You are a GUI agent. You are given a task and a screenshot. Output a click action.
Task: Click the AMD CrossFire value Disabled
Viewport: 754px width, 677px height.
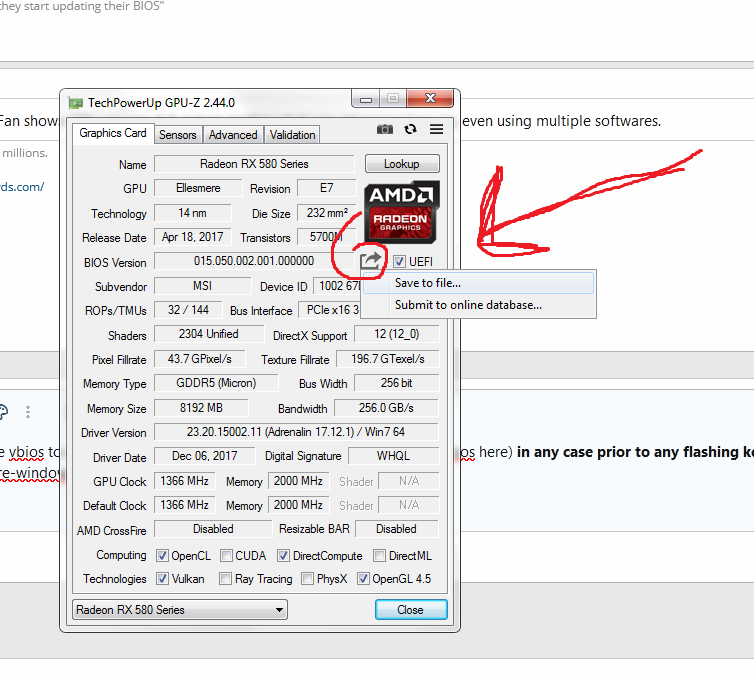[x=213, y=529]
